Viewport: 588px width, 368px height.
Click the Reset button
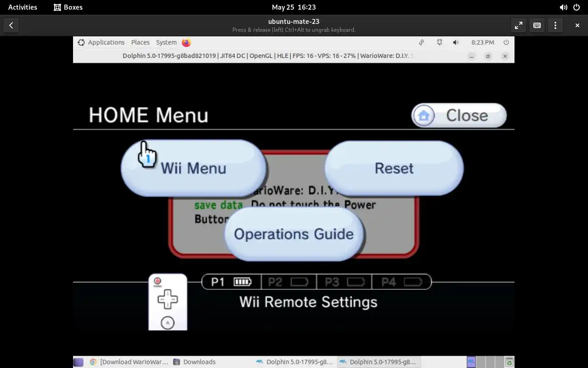394,168
